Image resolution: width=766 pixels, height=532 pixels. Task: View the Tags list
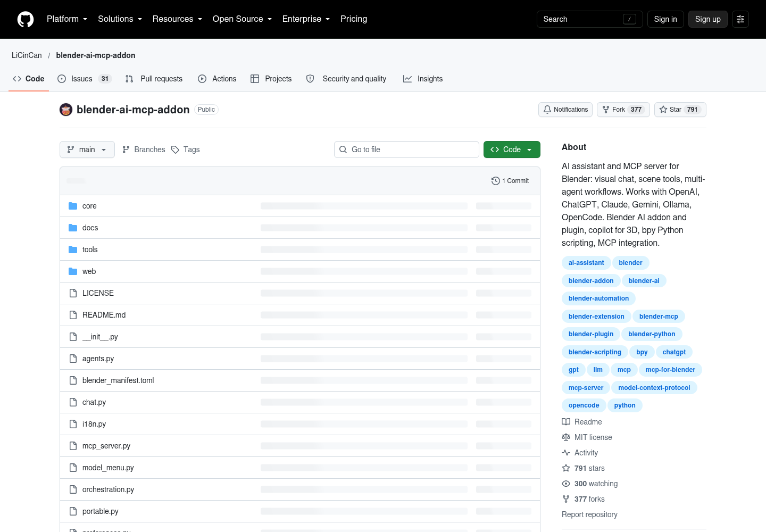click(x=186, y=149)
